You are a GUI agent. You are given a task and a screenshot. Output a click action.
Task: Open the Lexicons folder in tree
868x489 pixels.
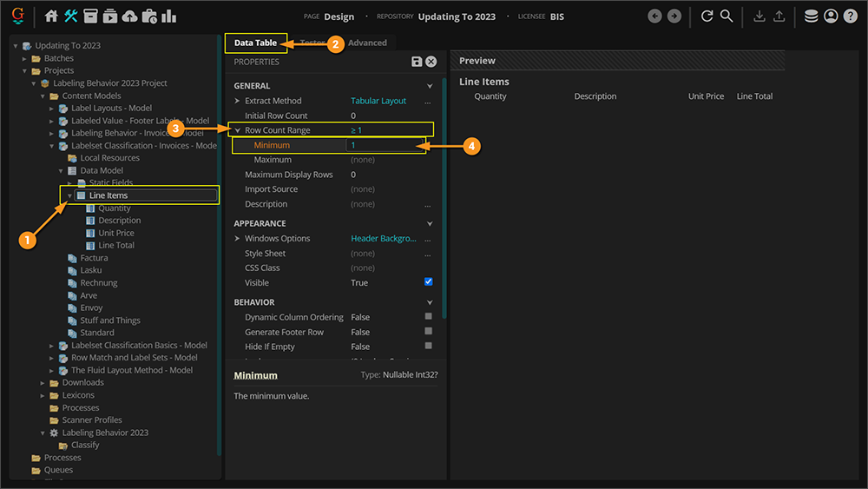click(x=78, y=395)
